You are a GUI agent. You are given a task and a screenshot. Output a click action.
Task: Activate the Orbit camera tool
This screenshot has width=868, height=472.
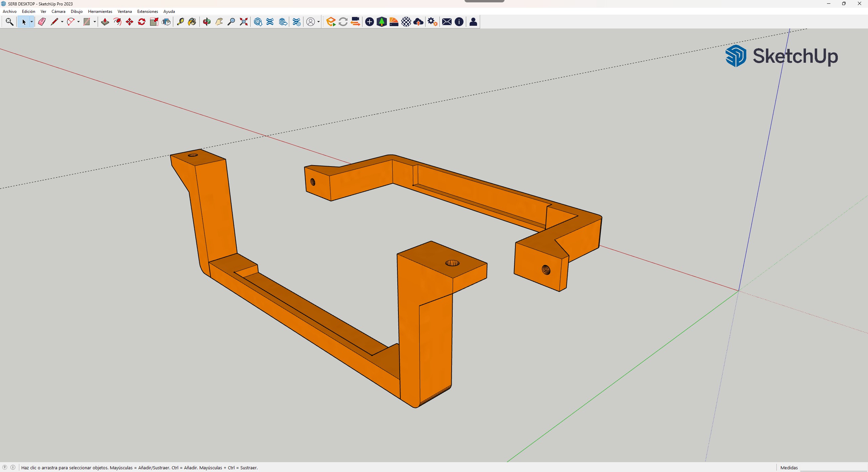click(206, 22)
